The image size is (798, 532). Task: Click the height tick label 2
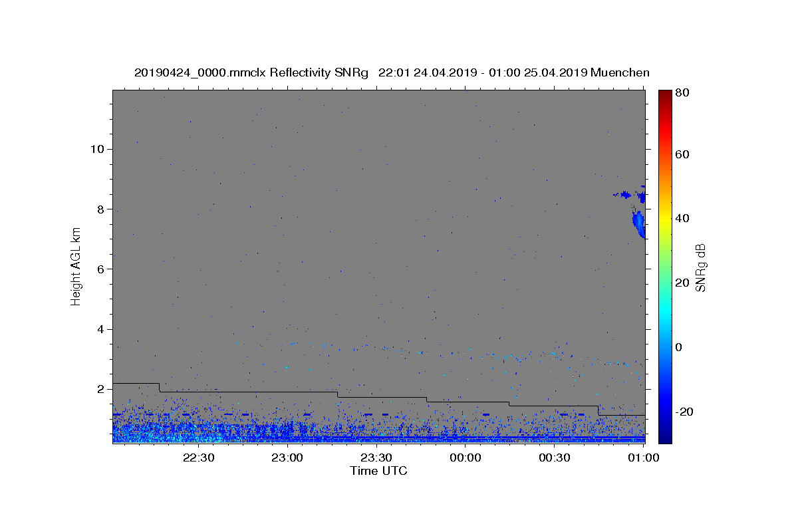[99, 389]
